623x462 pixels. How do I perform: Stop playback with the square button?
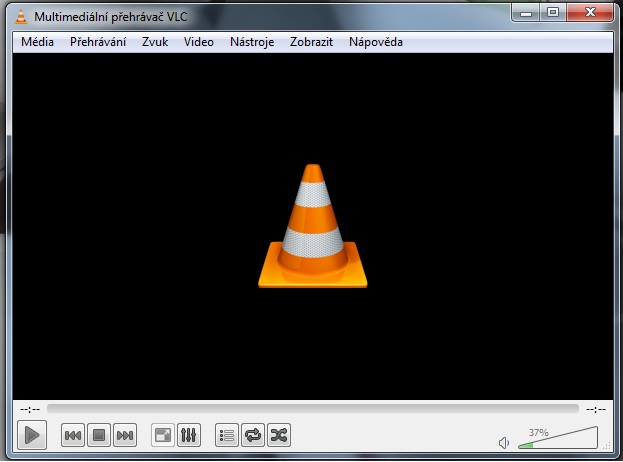point(99,435)
